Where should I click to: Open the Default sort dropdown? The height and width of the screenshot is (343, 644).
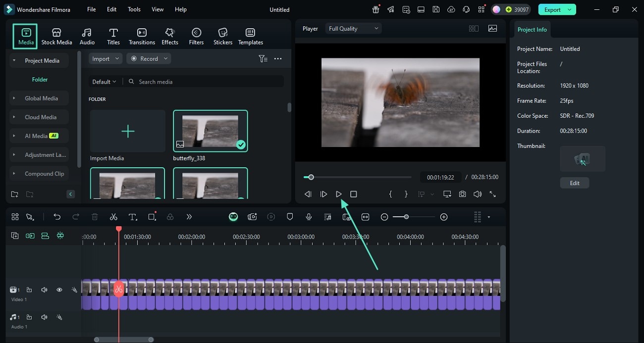104,82
